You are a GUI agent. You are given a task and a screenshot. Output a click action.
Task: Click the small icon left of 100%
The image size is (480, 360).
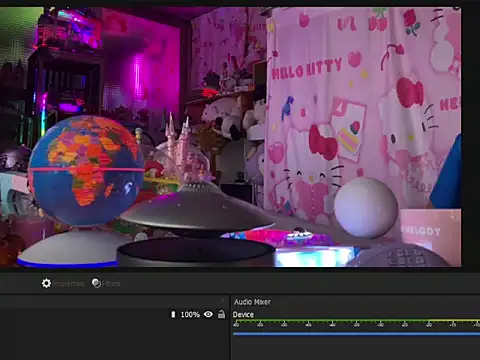tap(173, 314)
